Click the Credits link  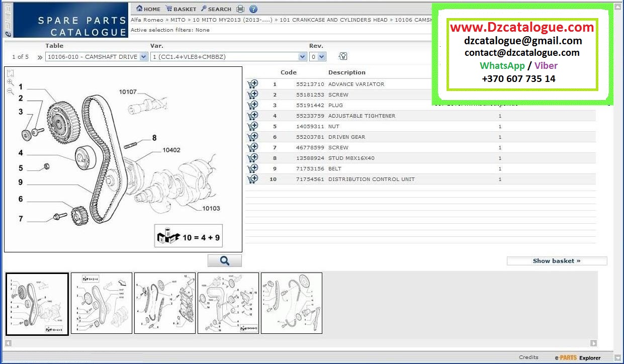tap(528, 357)
